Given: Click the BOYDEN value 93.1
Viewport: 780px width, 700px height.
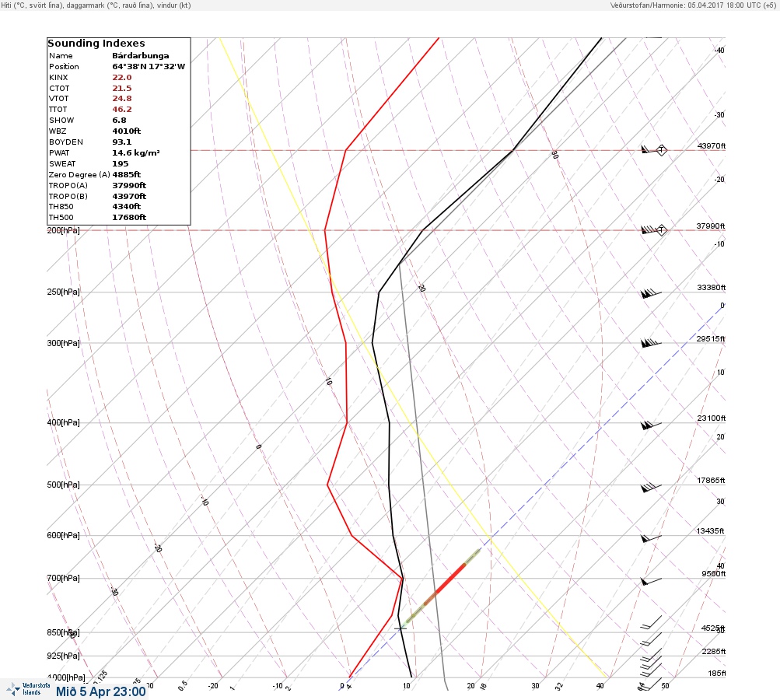Looking at the screenshot, I should (122, 142).
